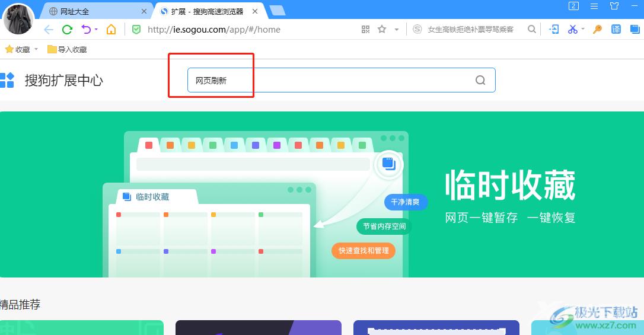Click the browser search box with the news headline
This screenshot has height=335, width=644.
coord(471,30)
